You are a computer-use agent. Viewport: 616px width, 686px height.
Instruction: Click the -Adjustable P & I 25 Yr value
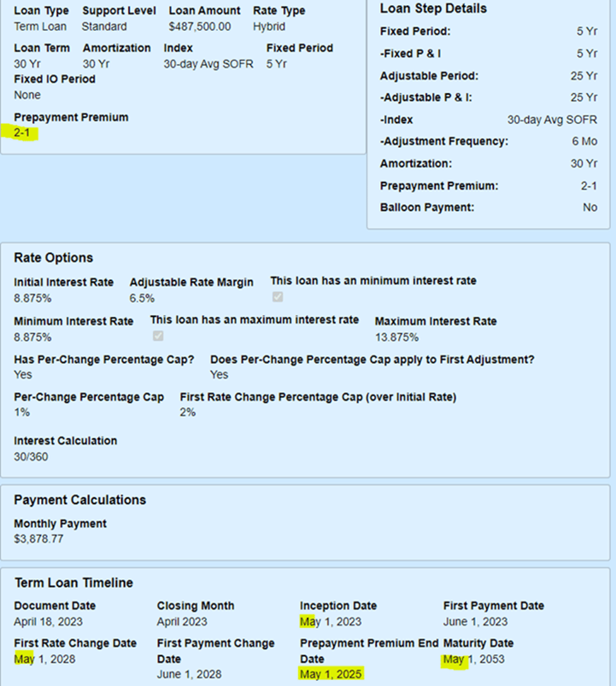(x=584, y=97)
